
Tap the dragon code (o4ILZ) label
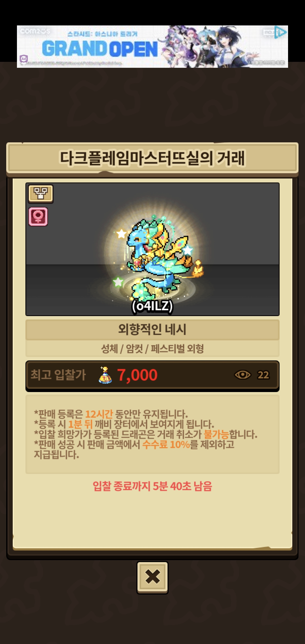[152, 306]
